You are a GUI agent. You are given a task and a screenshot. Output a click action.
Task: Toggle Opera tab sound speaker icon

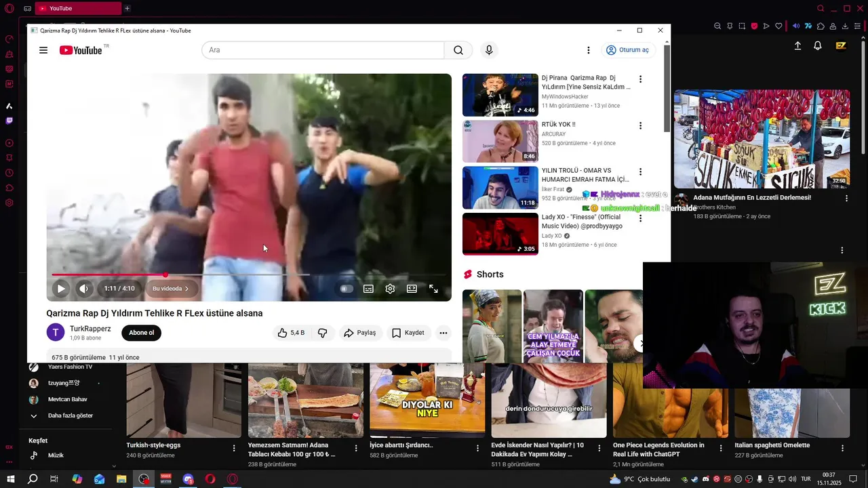click(x=796, y=26)
